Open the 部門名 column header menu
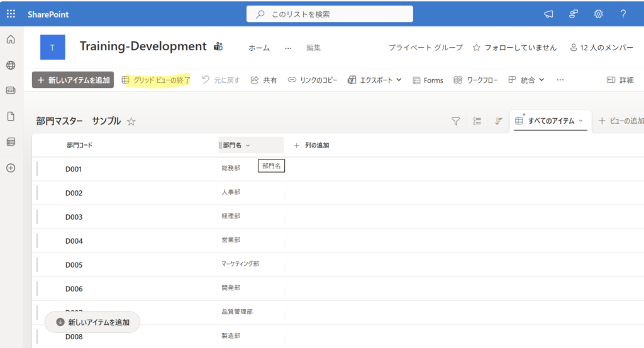Viewport: 644px width, 348px height. 251,145
